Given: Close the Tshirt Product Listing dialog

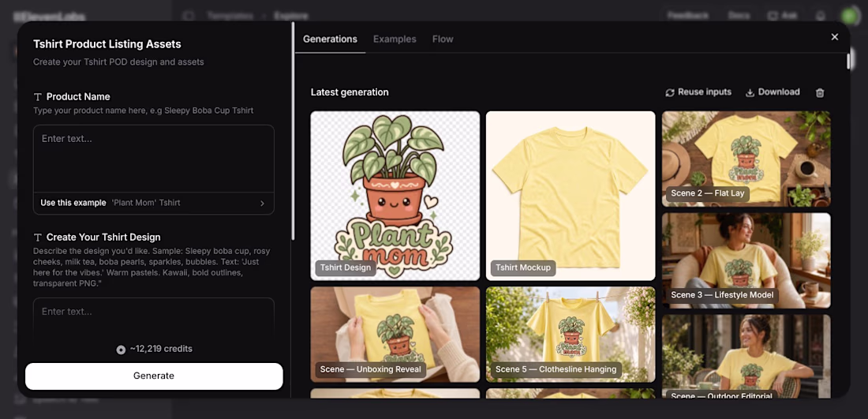Looking at the screenshot, I should [x=835, y=37].
